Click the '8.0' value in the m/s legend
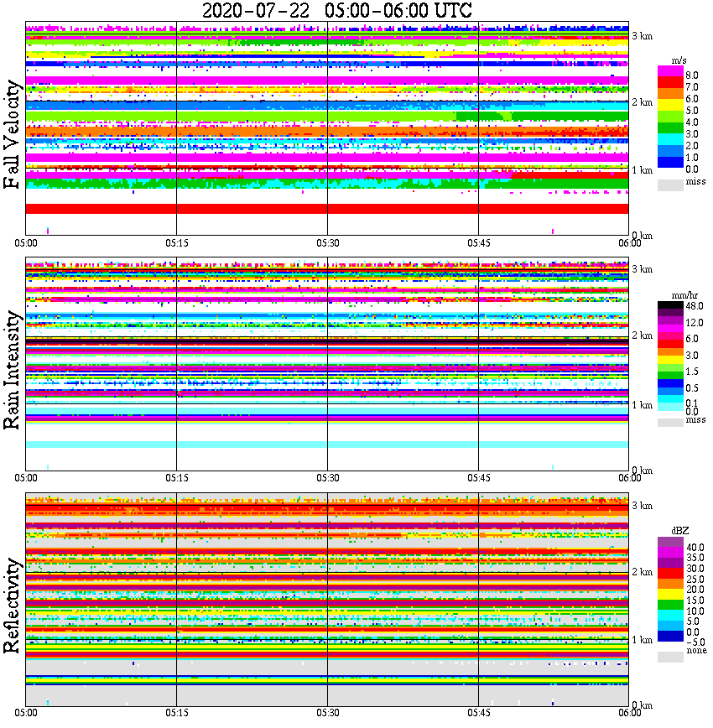The height and width of the screenshot is (728, 713). pos(692,75)
